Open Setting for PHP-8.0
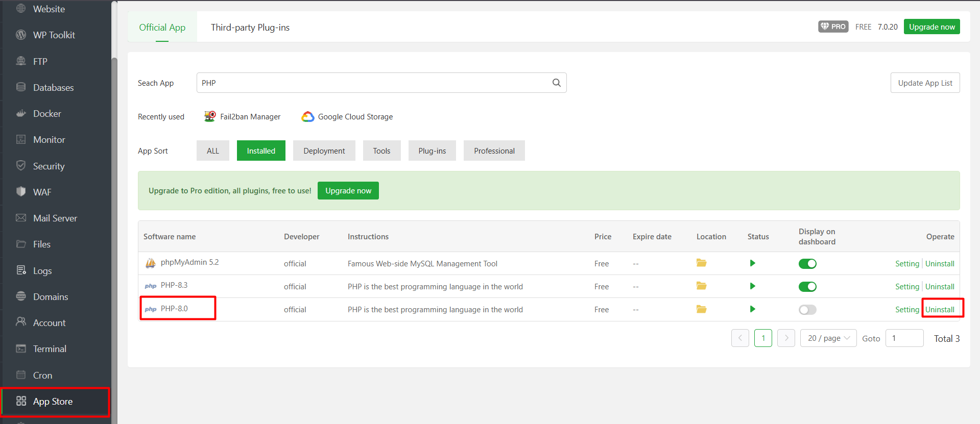This screenshot has height=424, width=980. click(907, 310)
